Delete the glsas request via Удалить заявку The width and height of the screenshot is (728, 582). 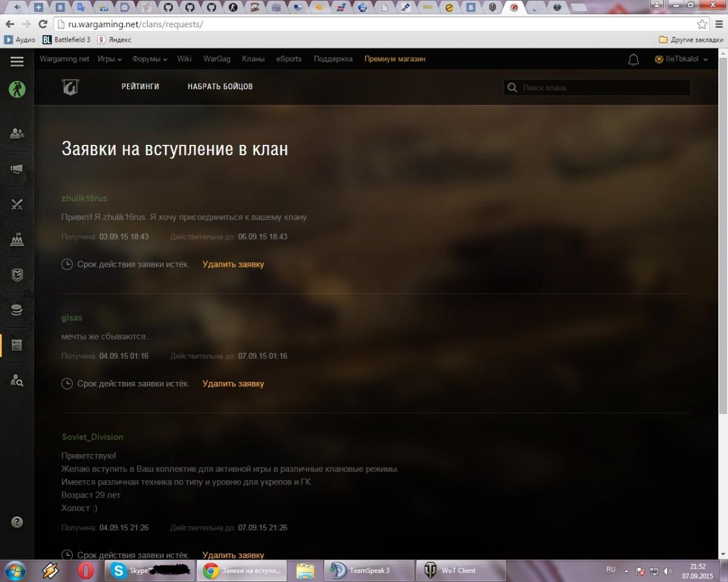coord(233,384)
